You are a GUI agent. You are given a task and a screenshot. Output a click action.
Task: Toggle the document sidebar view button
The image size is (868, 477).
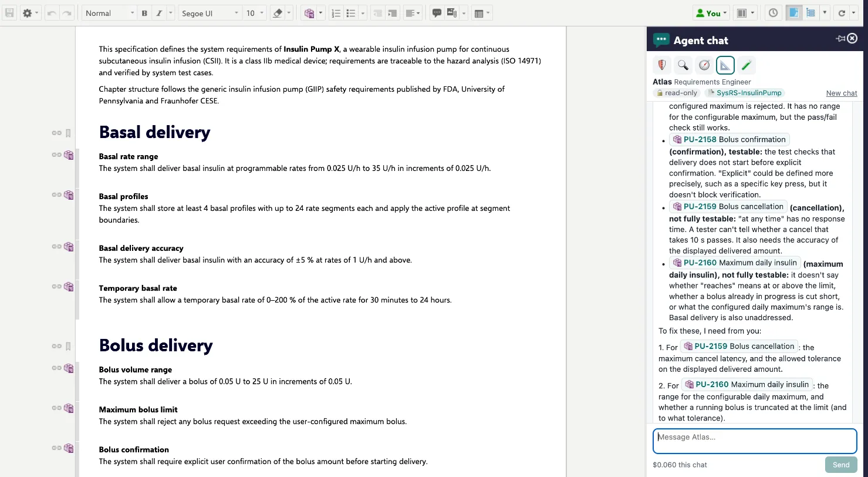pyautogui.click(x=793, y=13)
